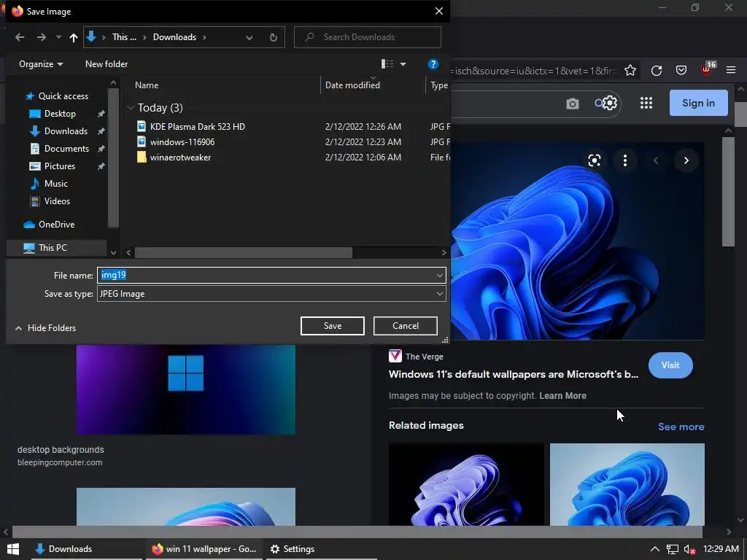Open Windows Start menu
The image size is (747, 560).
tap(13, 549)
